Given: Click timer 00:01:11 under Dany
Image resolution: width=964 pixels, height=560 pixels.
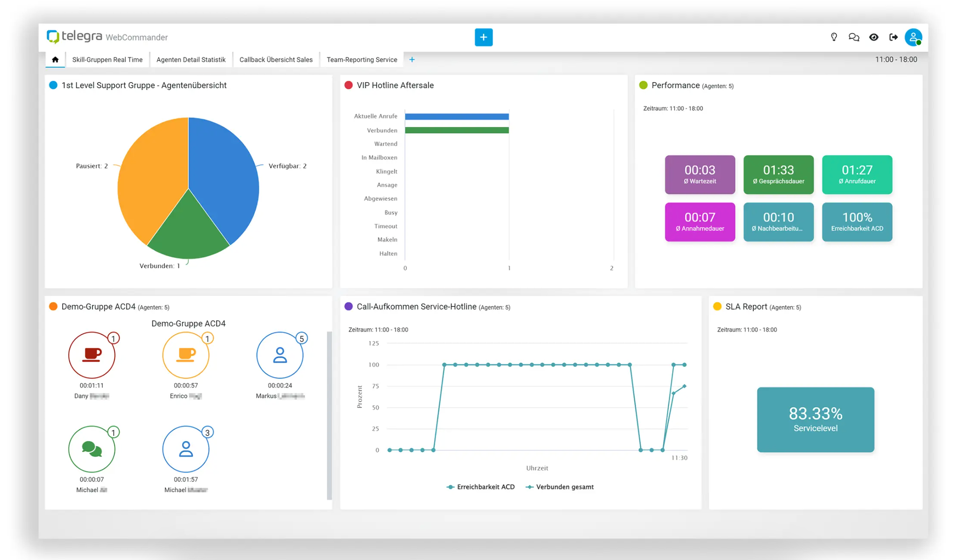Looking at the screenshot, I should [x=92, y=385].
